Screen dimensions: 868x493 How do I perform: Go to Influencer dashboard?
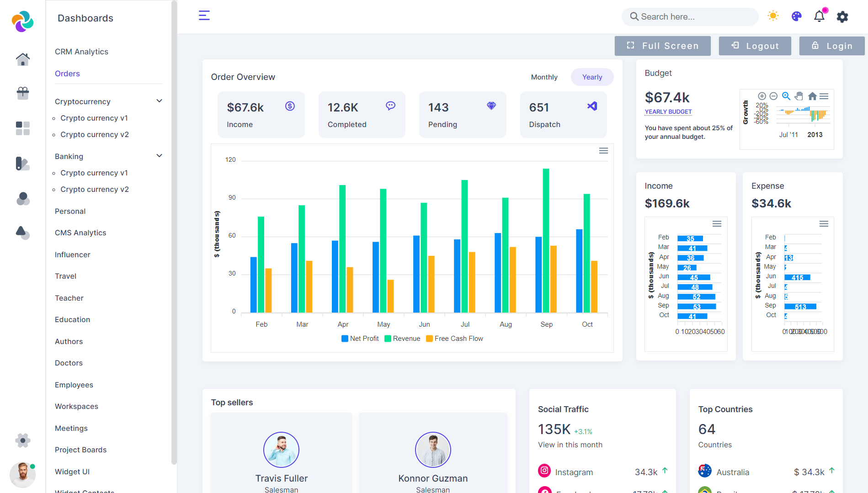(73, 254)
